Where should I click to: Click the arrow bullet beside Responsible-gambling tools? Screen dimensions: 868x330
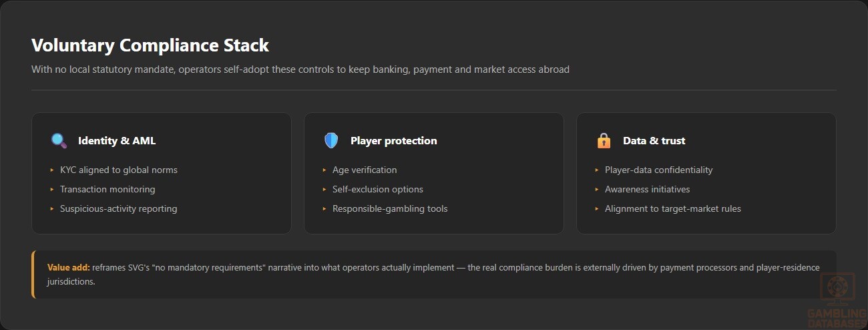(x=324, y=209)
